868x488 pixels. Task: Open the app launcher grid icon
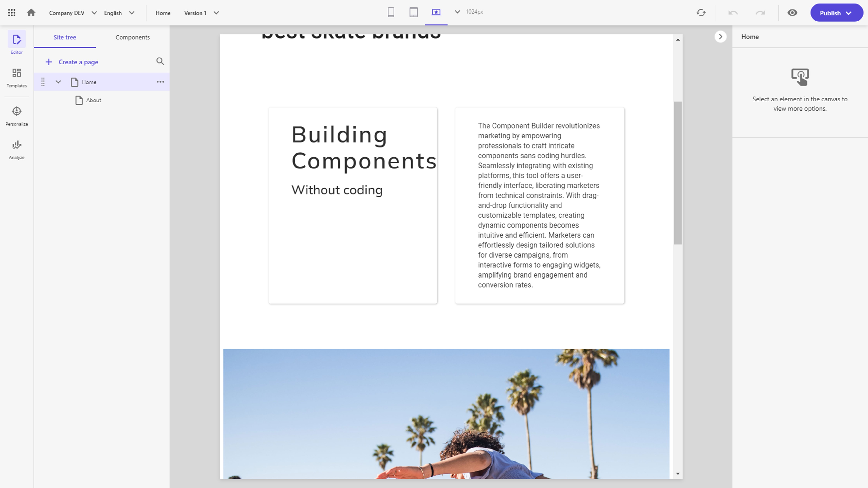pos(11,13)
